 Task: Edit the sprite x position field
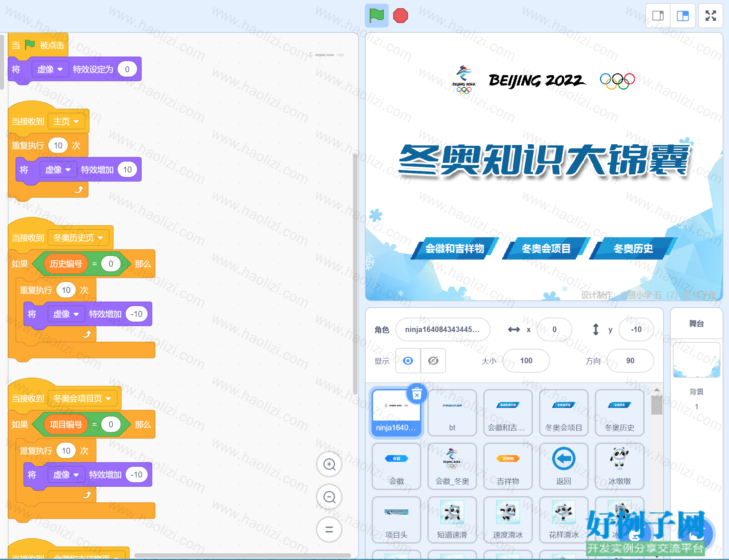554,329
